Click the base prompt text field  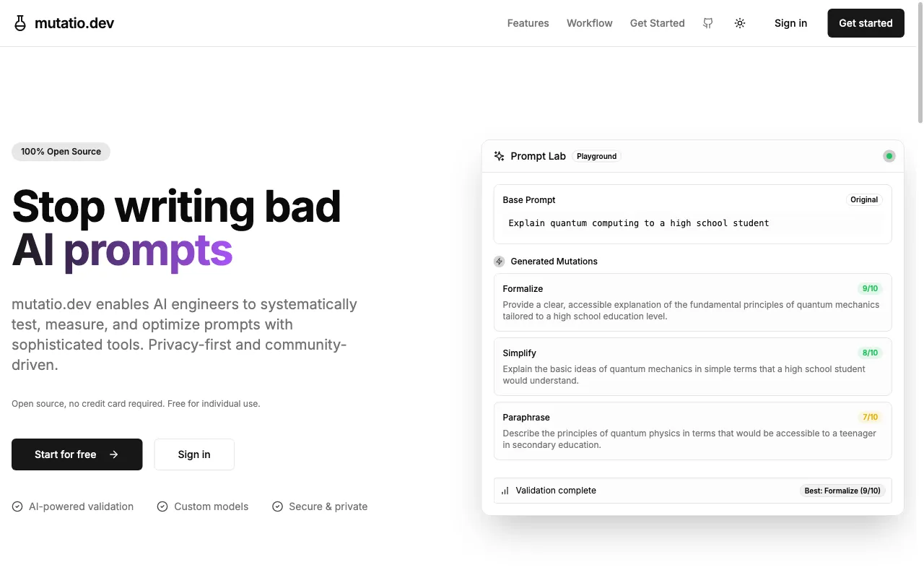(x=692, y=223)
